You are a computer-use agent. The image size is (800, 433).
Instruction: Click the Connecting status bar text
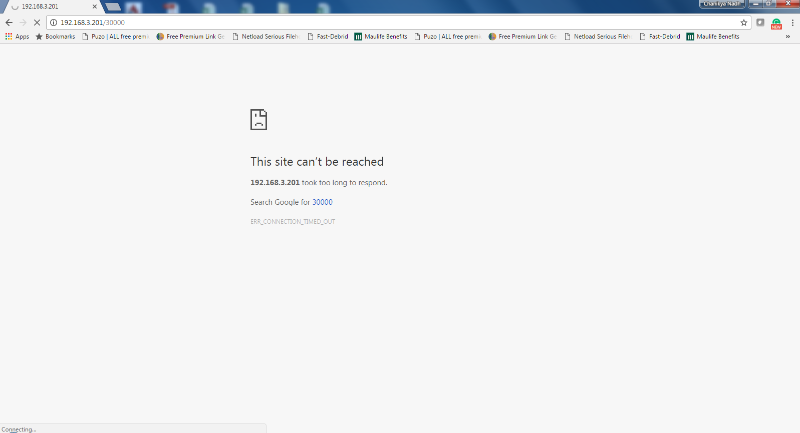pyautogui.click(x=18, y=429)
